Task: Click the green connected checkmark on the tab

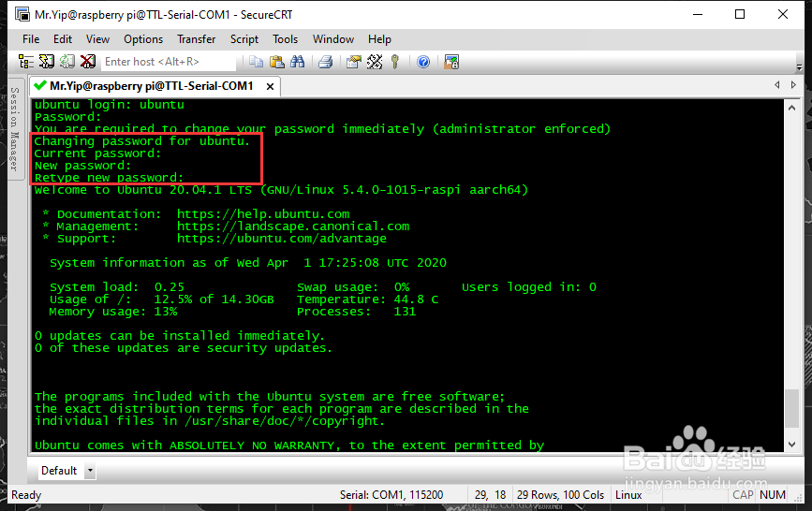Action: [x=40, y=85]
